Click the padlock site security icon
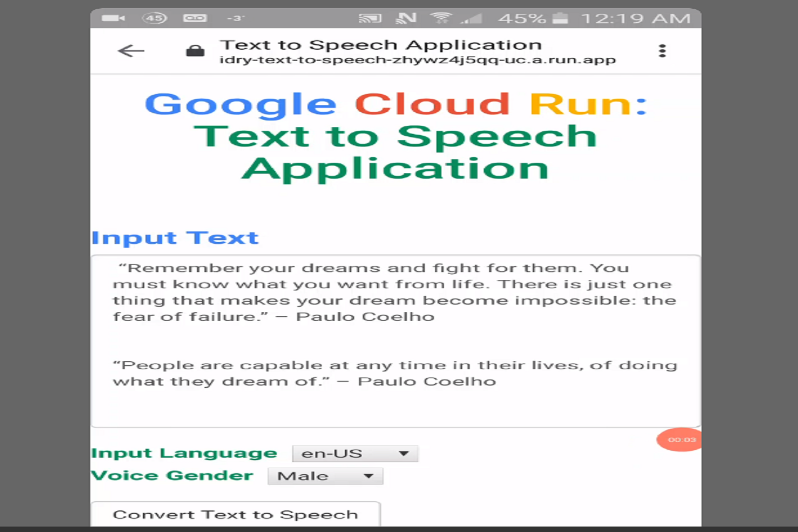The height and width of the screenshot is (532, 798). click(195, 51)
